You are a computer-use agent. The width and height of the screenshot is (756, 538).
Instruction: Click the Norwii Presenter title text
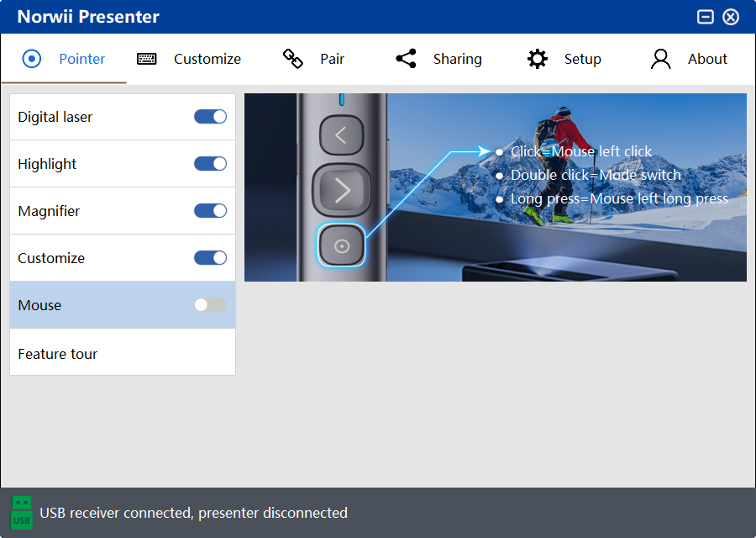(x=88, y=17)
